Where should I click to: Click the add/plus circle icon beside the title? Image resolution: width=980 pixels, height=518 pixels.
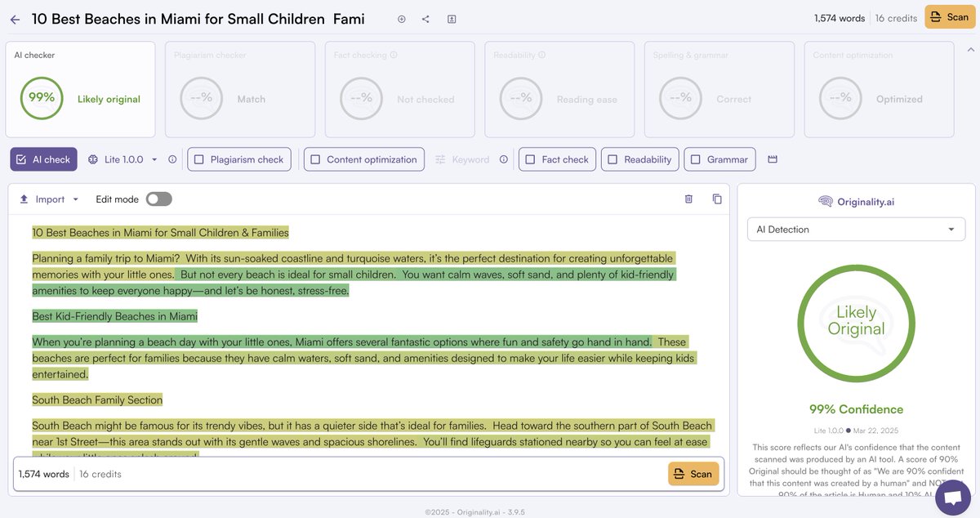tap(401, 19)
